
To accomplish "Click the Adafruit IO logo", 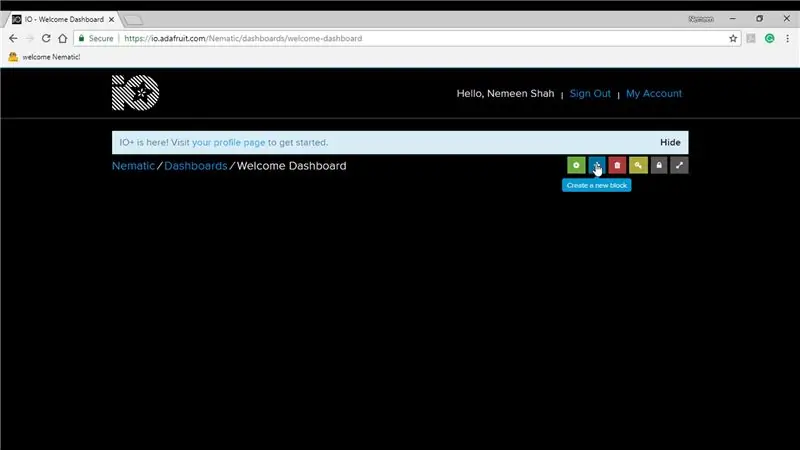I will pos(135,93).
